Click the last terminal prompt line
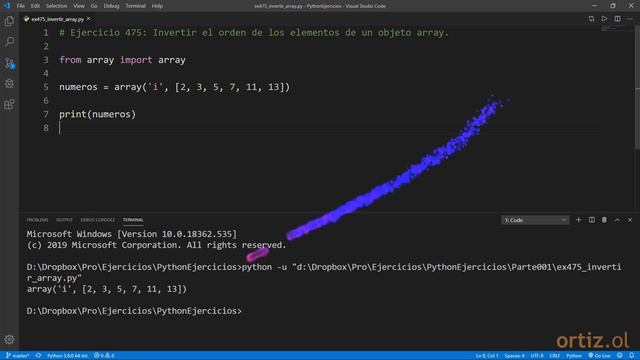The image size is (640, 360). coord(134,311)
